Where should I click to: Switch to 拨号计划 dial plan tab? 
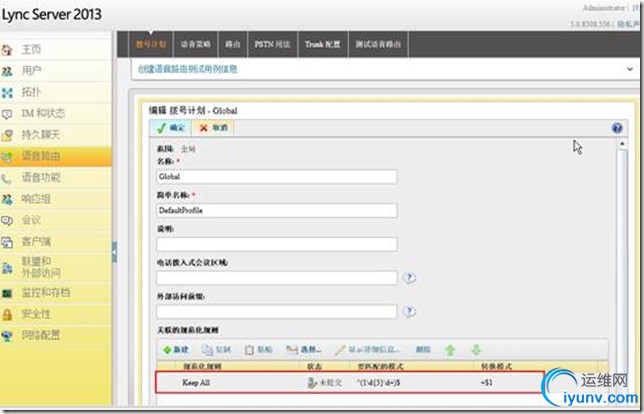(x=151, y=44)
